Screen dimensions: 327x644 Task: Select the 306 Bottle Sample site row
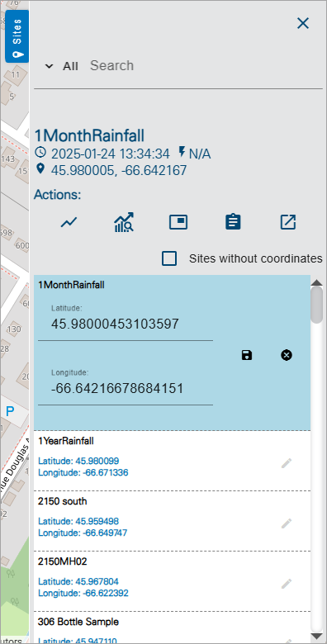tap(172, 627)
